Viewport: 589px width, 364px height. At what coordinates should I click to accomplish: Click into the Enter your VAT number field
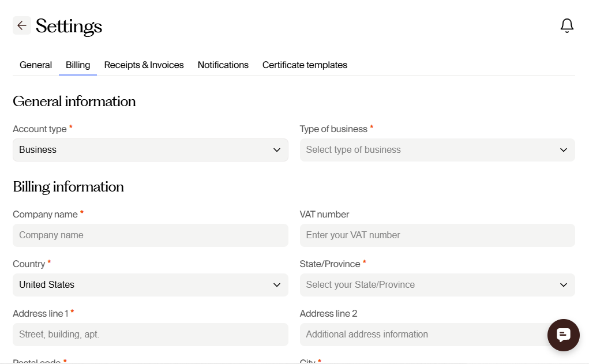tap(437, 235)
